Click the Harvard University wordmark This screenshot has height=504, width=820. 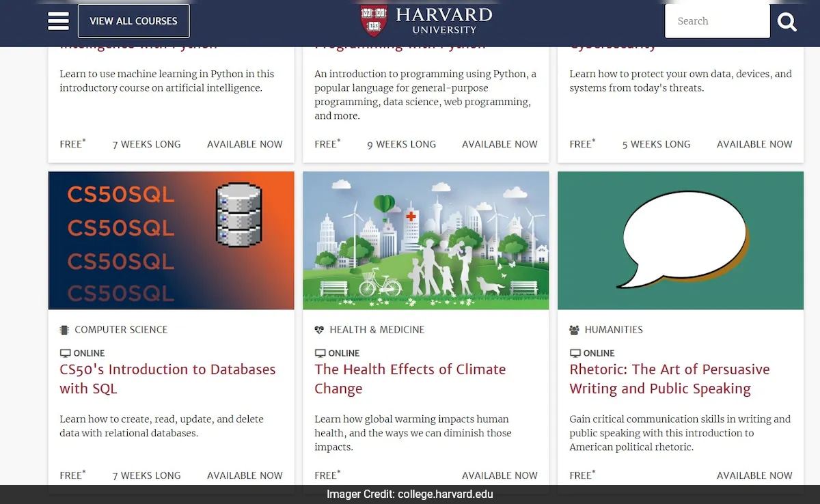point(444,20)
